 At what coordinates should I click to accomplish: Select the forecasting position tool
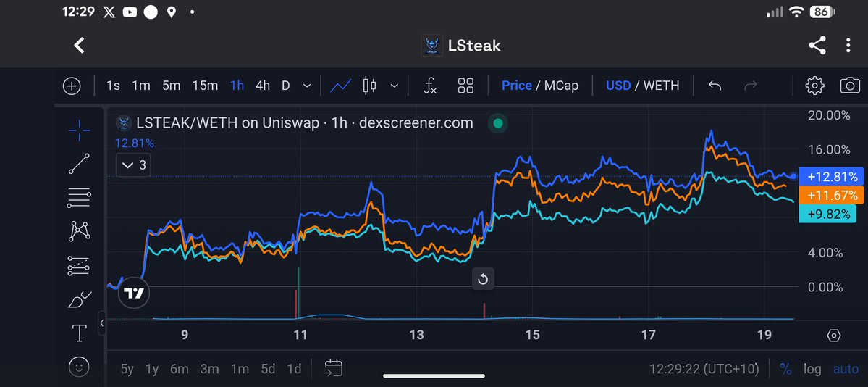point(79,265)
